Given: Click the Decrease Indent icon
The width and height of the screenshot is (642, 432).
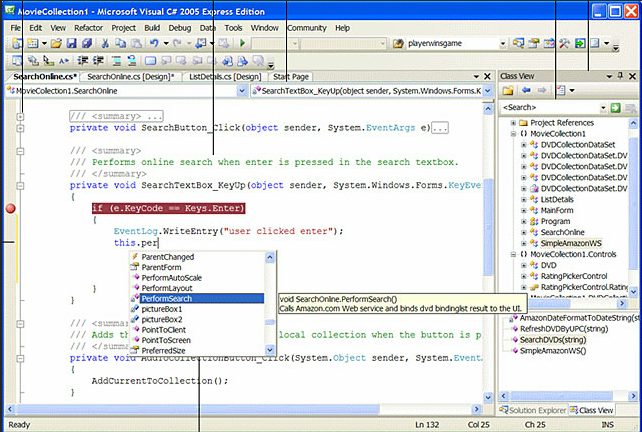Looking at the screenshot, I should (x=83, y=61).
